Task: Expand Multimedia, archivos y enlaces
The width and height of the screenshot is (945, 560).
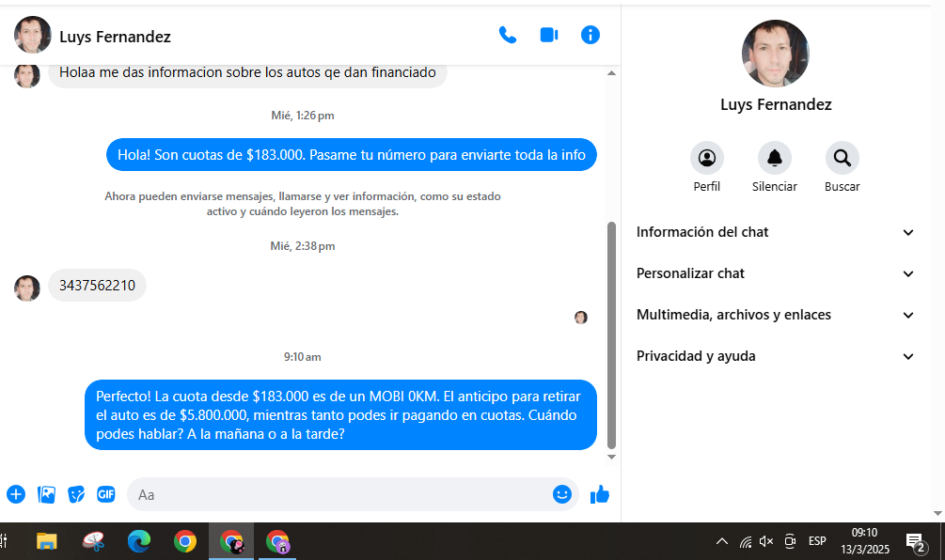Action: 776,315
